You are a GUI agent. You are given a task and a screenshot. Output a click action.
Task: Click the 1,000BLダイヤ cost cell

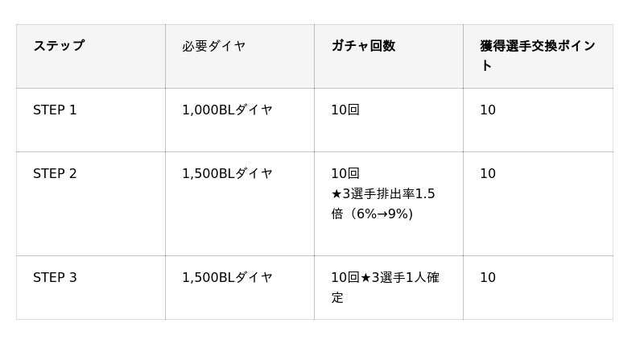(227, 110)
